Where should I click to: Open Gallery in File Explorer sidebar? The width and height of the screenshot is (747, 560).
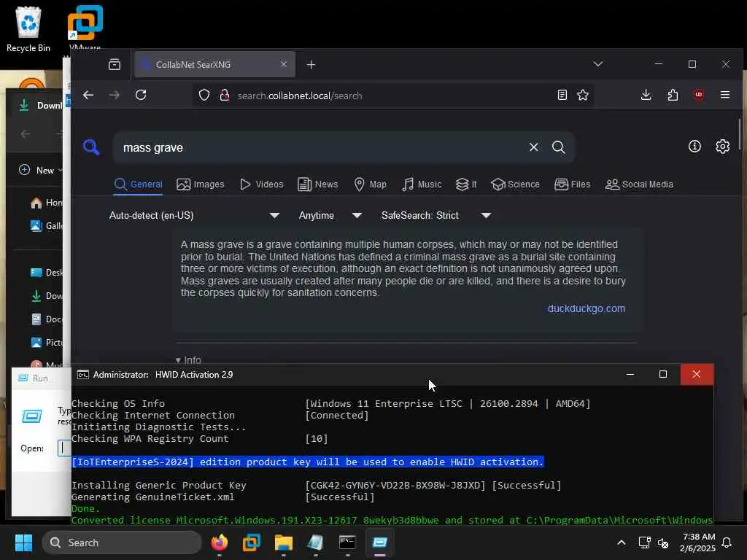(x=46, y=226)
